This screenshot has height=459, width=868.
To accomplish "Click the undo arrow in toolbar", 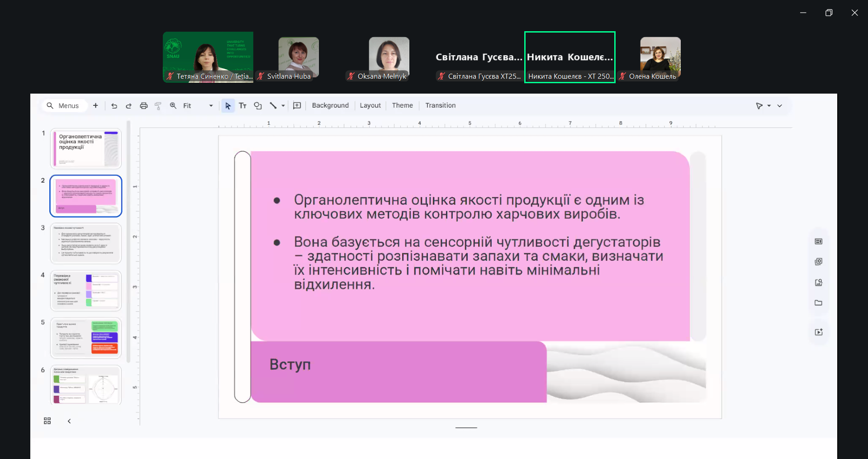I will point(114,106).
